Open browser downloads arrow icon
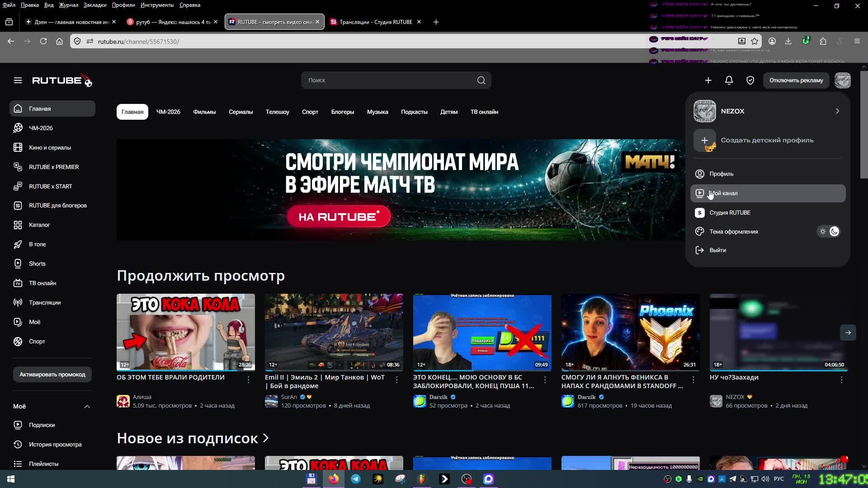868x488 pixels. tap(788, 41)
